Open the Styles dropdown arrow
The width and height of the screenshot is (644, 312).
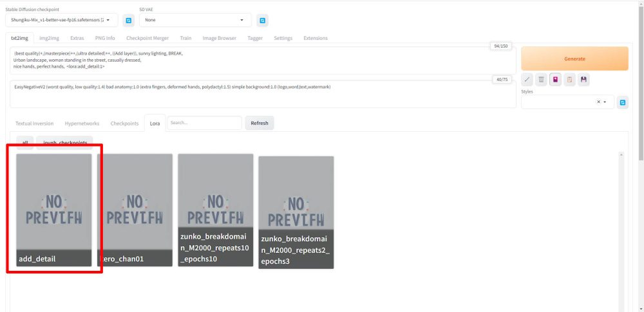point(605,102)
